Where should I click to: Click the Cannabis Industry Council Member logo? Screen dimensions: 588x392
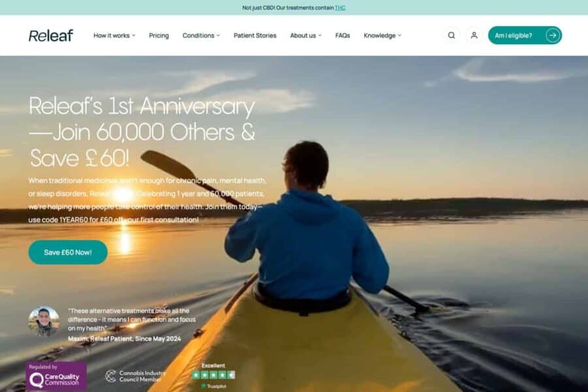point(135,376)
